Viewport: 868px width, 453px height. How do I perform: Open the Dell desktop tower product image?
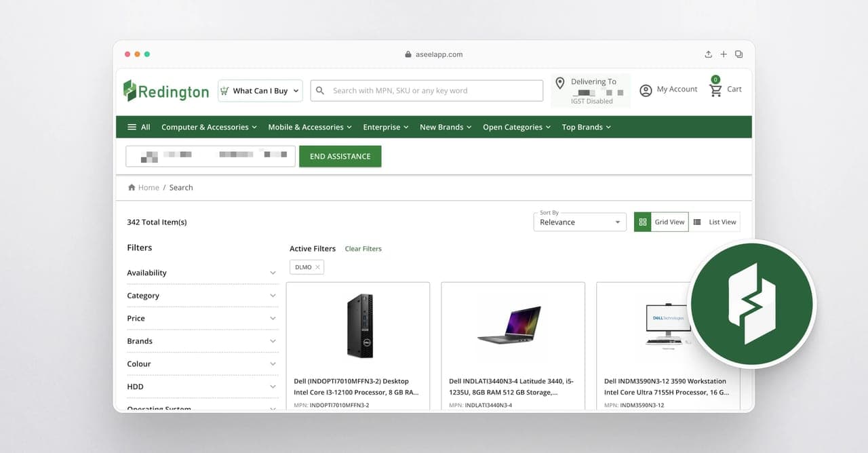pyautogui.click(x=360, y=326)
